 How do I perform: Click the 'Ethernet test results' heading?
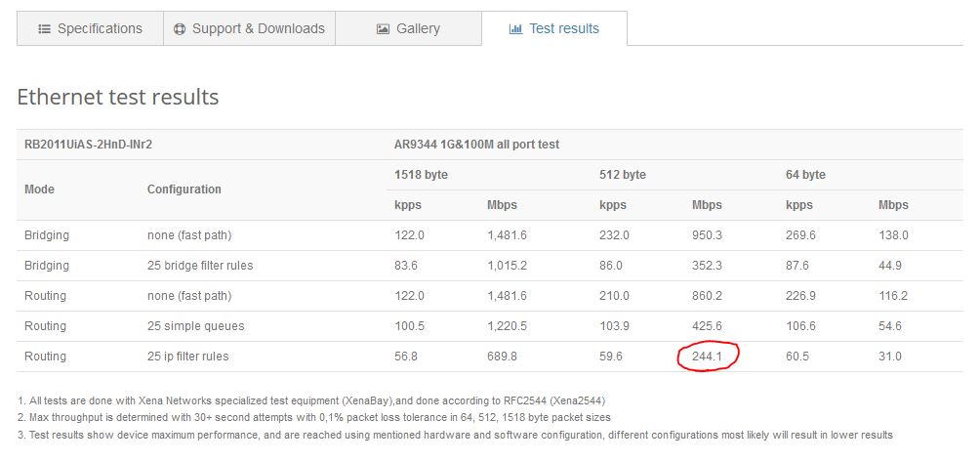(x=118, y=97)
